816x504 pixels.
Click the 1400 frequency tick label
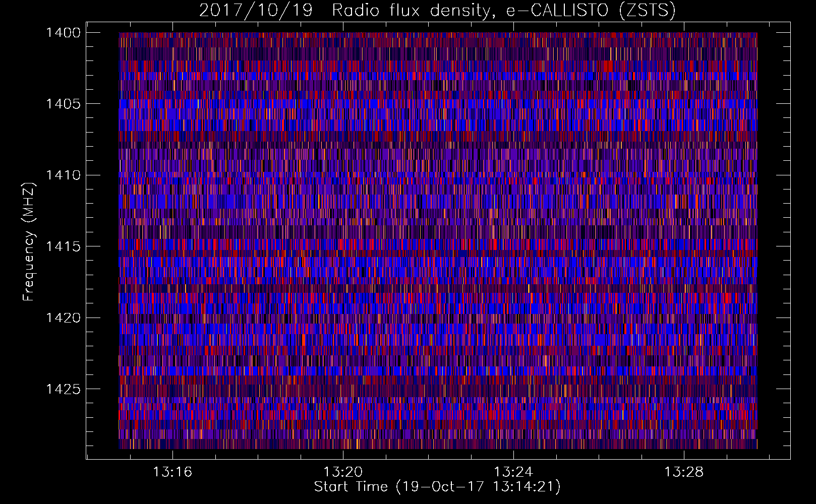tap(63, 33)
